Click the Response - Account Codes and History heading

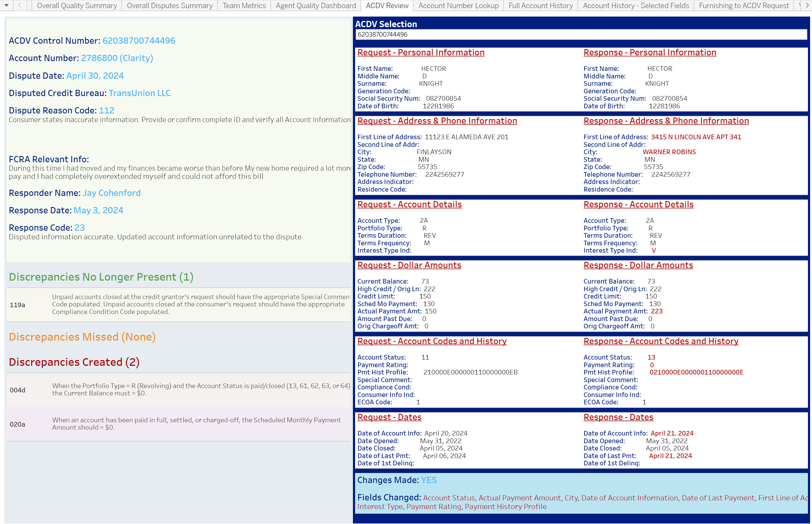point(661,341)
